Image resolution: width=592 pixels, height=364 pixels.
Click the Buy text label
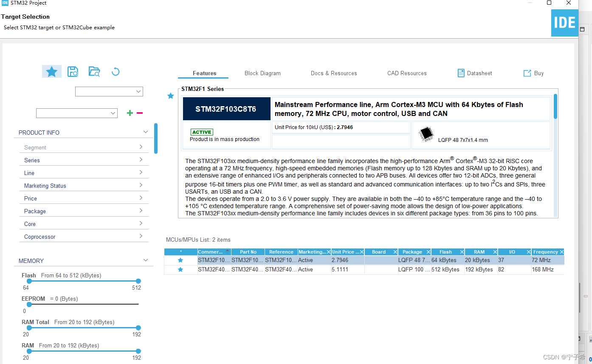(x=539, y=73)
